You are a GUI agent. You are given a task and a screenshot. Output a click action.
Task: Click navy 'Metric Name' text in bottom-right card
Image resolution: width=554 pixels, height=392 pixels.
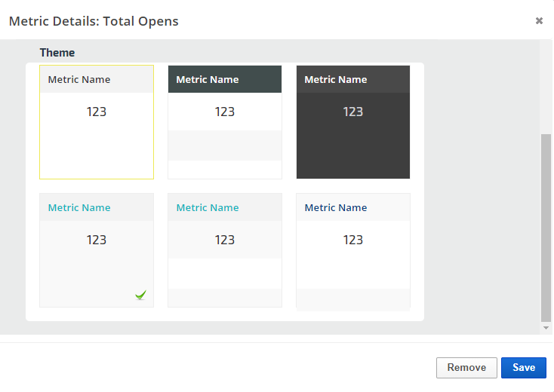(336, 207)
